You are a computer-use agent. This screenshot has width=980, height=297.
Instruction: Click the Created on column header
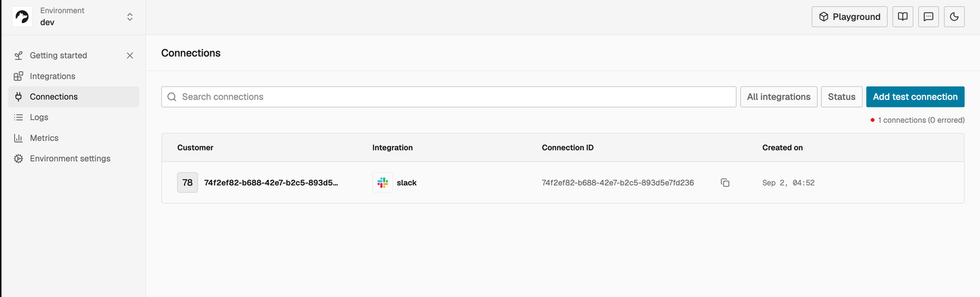click(783, 148)
